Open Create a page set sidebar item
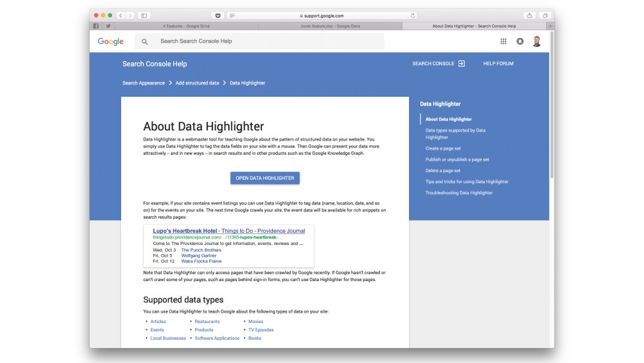Image resolution: width=644 pixels, height=363 pixels. click(443, 148)
